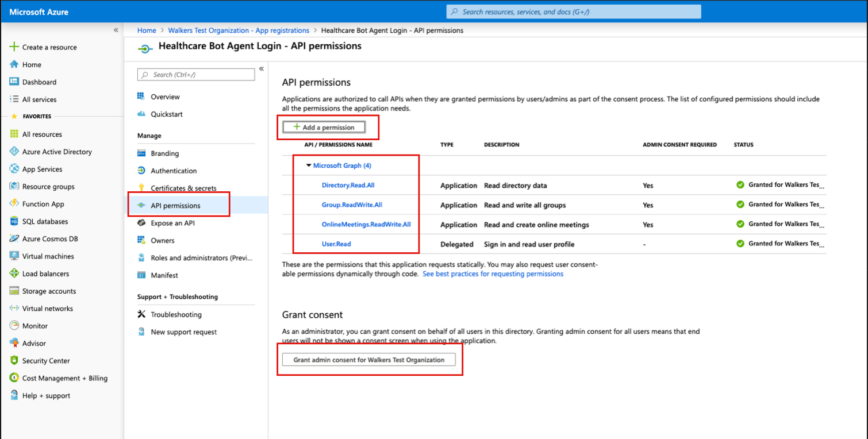Collapse the left navigation pane
The image size is (868, 439).
116,30
